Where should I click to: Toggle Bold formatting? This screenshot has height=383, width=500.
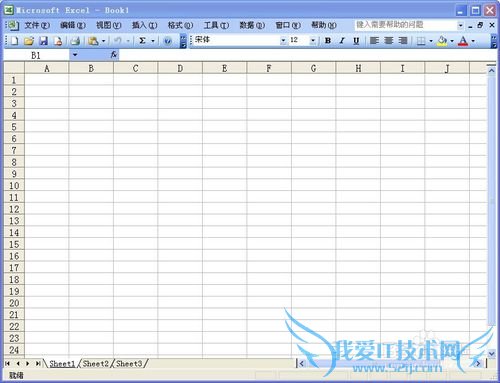[x=328, y=41]
